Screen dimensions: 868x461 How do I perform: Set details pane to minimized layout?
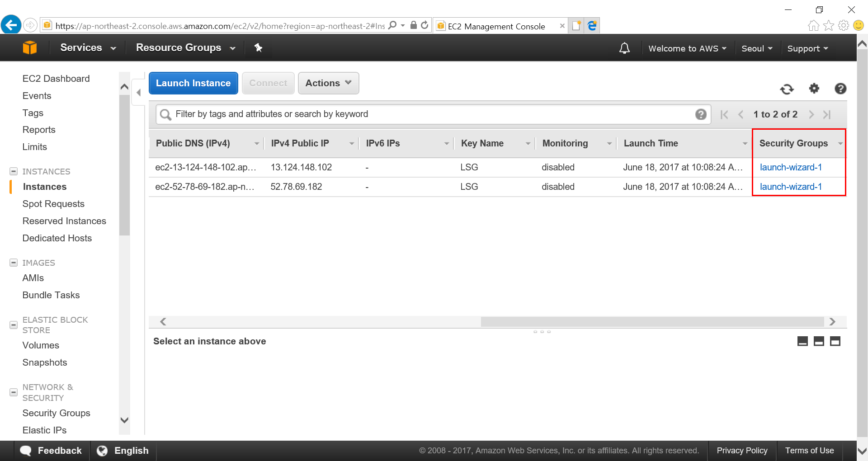tap(802, 341)
